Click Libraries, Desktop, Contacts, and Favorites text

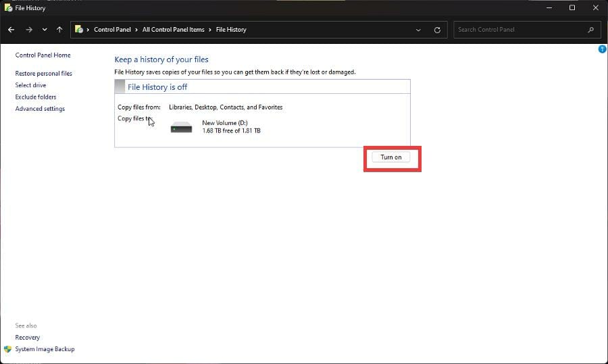[226, 107]
